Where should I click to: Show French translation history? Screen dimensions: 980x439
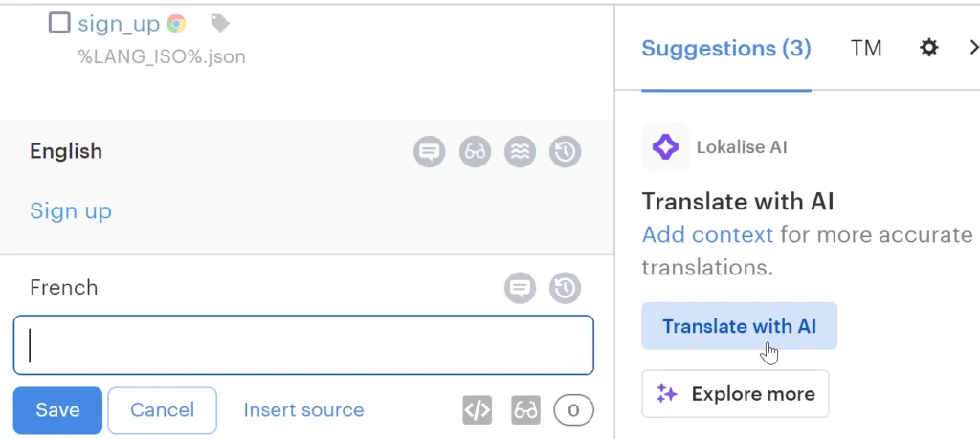(x=565, y=287)
